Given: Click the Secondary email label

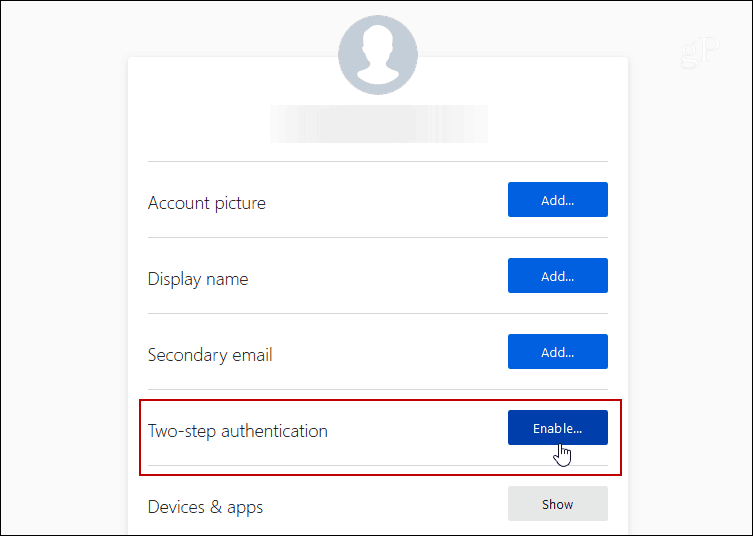Looking at the screenshot, I should [x=210, y=355].
